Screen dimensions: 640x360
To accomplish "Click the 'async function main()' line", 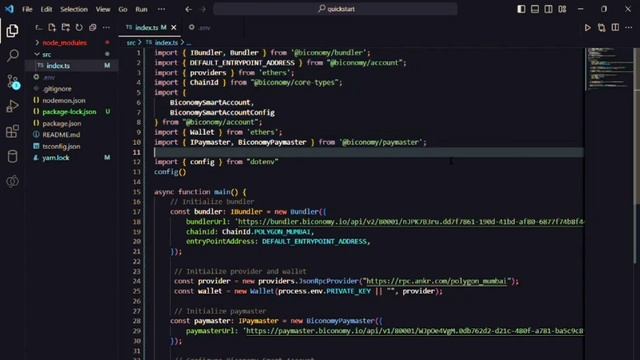I will [200, 192].
